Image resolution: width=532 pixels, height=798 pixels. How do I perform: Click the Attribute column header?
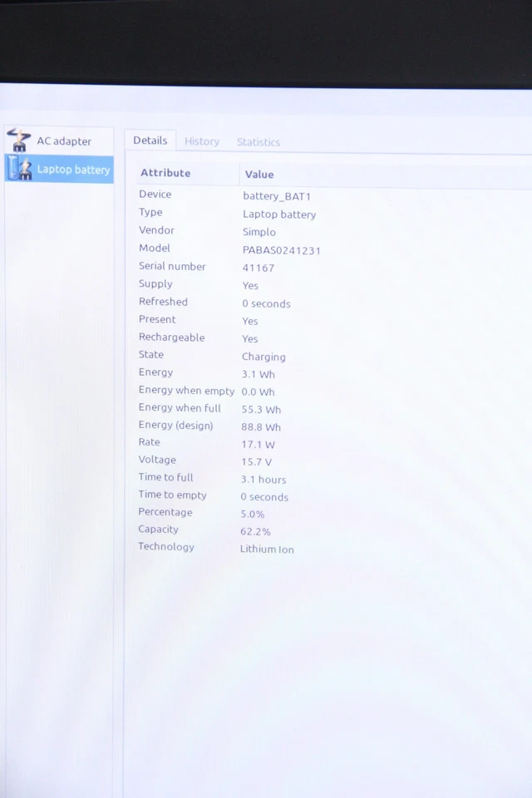[165, 173]
